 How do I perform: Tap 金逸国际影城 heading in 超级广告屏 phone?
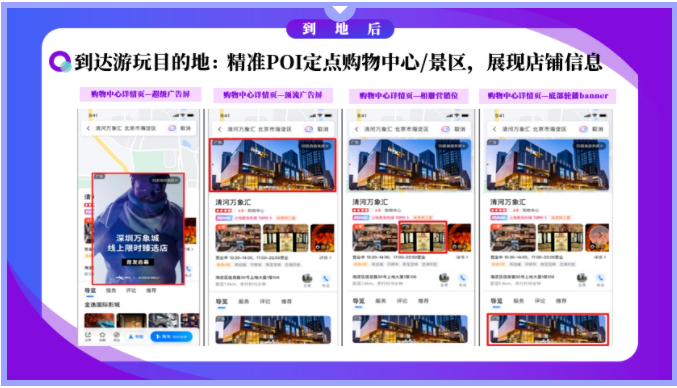[102, 305]
